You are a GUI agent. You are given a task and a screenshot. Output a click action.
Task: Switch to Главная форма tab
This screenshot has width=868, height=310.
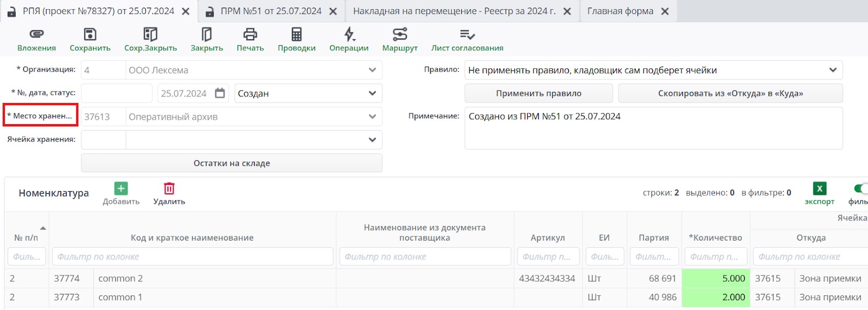(620, 11)
